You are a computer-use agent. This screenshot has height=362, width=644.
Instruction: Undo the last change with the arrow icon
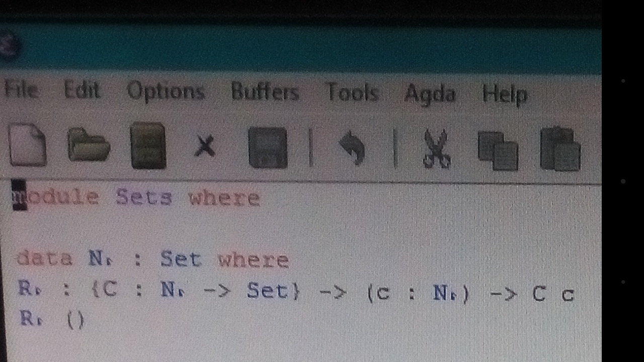tap(352, 147)
